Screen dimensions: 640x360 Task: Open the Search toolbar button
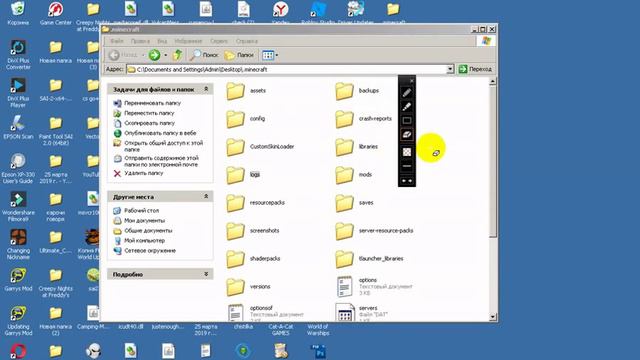(x=204, y=55)
